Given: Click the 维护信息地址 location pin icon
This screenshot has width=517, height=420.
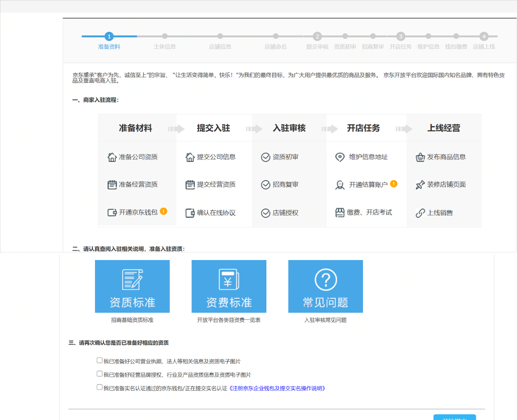Looking at the screenshot, I should click(x=339, y=157).
